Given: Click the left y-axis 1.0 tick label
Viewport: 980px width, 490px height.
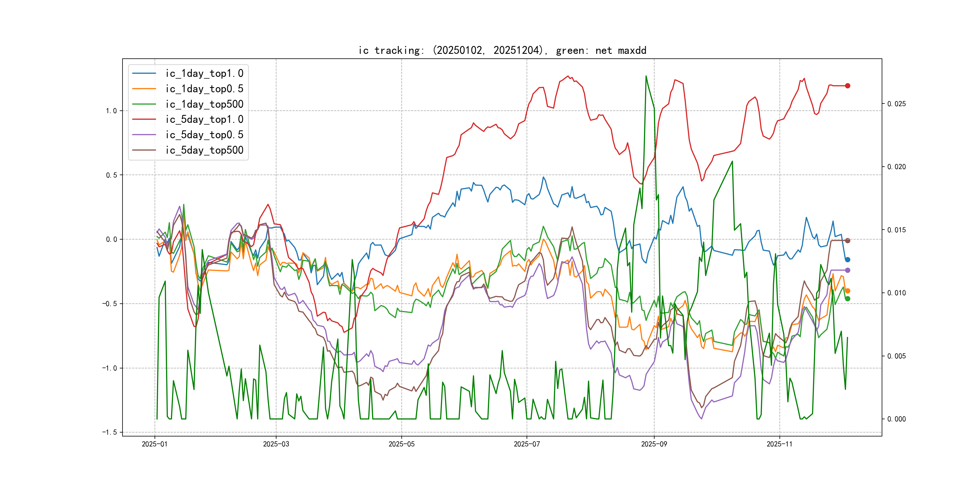Looking at the screenshot, I should pyautogui.click(x=111, y=111).
